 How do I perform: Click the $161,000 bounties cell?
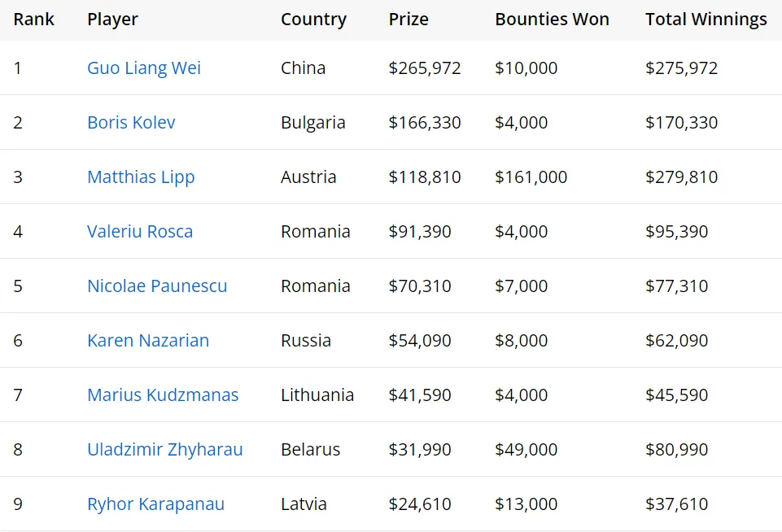(x=531, y=177)
